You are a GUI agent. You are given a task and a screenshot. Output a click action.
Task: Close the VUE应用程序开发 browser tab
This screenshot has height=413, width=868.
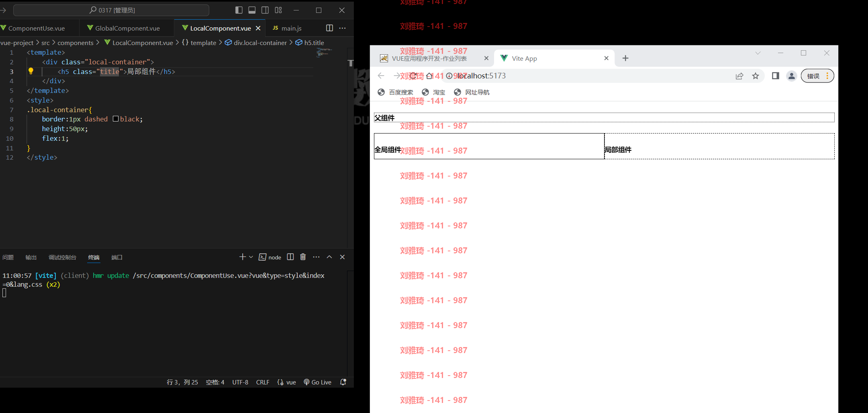pyautogui.click(x=486, y=58)
